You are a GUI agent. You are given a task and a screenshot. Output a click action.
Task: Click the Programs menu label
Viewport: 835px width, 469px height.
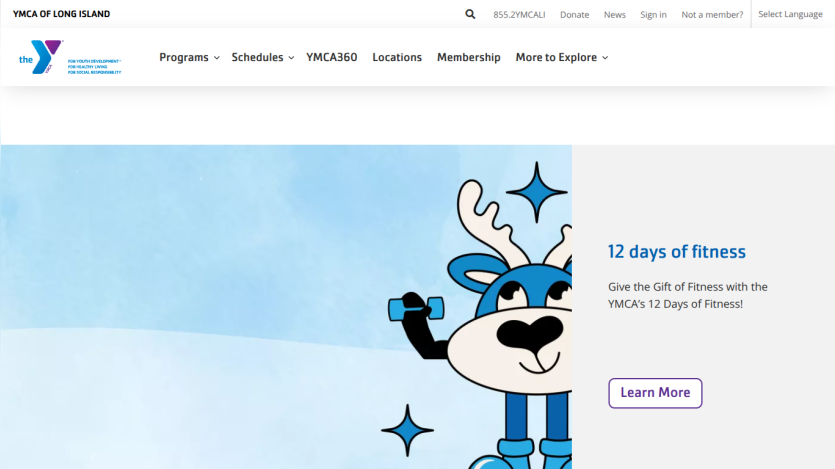(184, 57)
